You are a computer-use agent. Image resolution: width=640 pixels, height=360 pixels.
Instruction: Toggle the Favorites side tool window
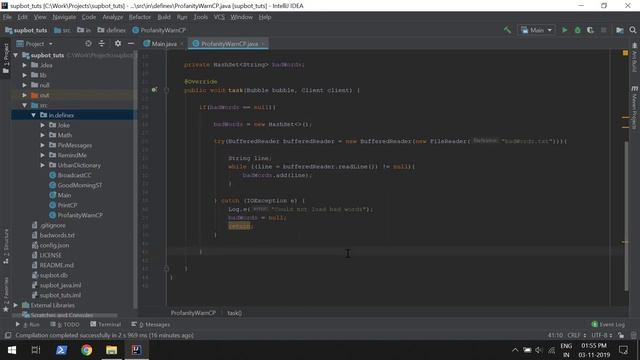tap(6, 295)
